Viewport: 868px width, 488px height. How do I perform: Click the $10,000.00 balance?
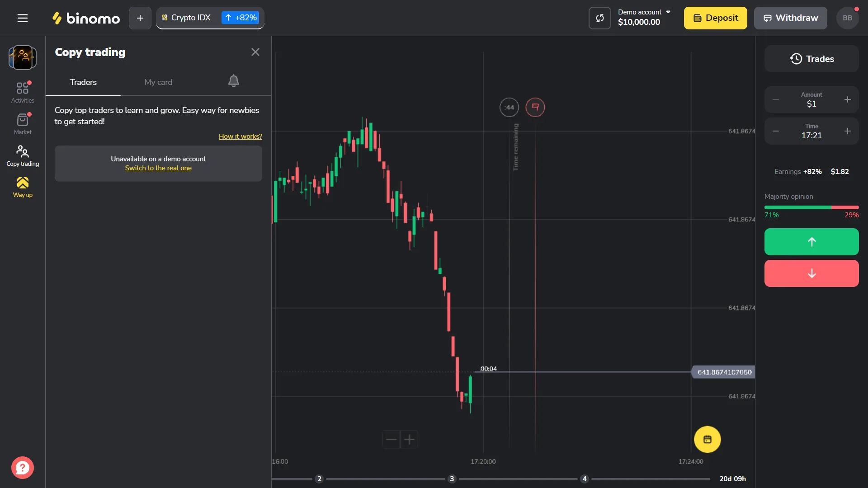point(639,22)
